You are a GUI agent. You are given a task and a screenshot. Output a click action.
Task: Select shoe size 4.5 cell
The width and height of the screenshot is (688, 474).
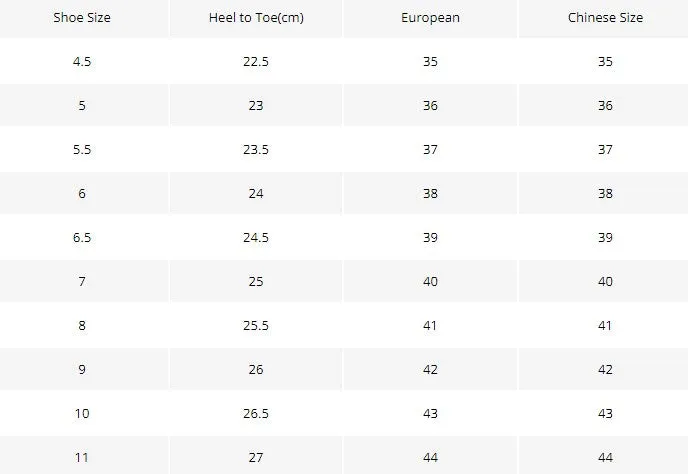tap(82, 61)
